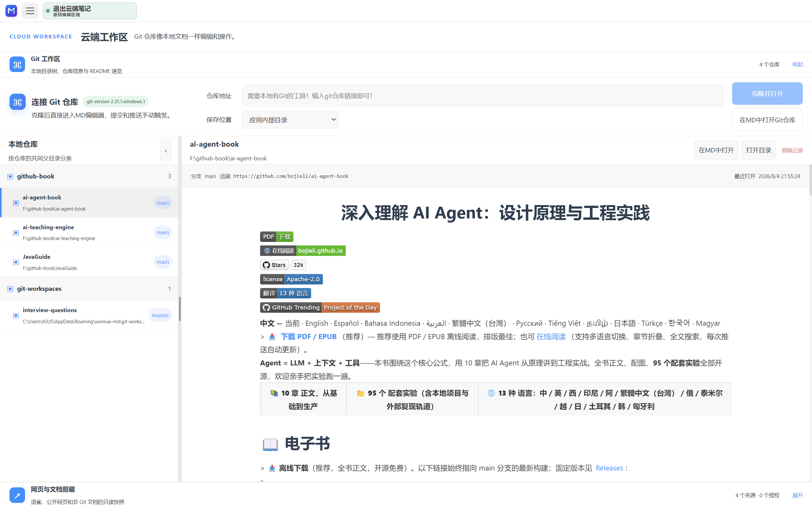Click 在MD中打开Git仓库 button
Viewport: 812px width, 508px height.
(767, 120)
